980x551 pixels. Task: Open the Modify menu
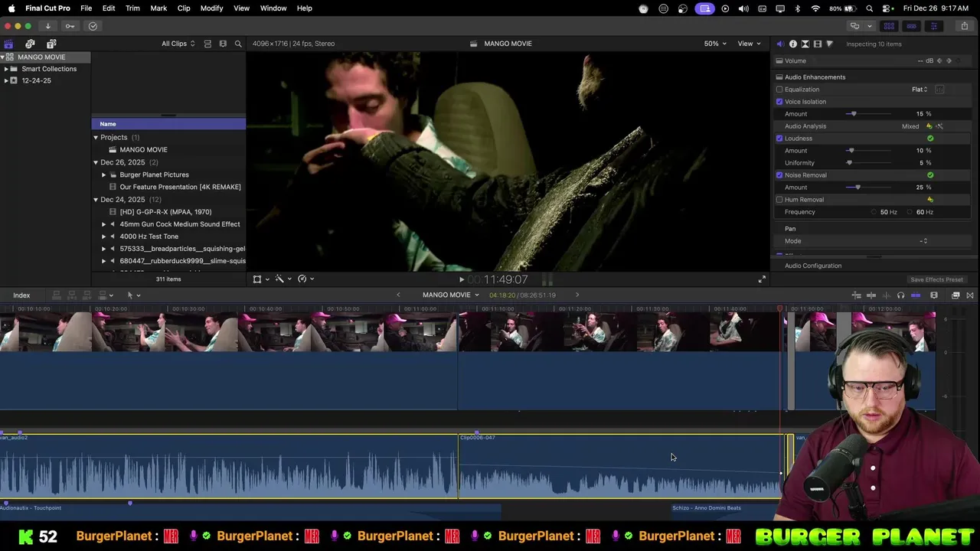(x=211, y=8)
